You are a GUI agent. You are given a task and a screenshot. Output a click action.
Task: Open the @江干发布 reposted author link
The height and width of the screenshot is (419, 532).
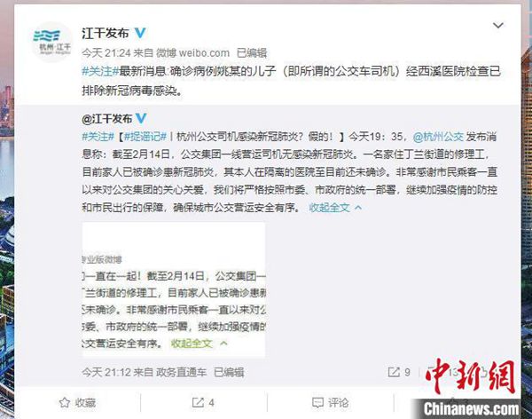[107, 119]
